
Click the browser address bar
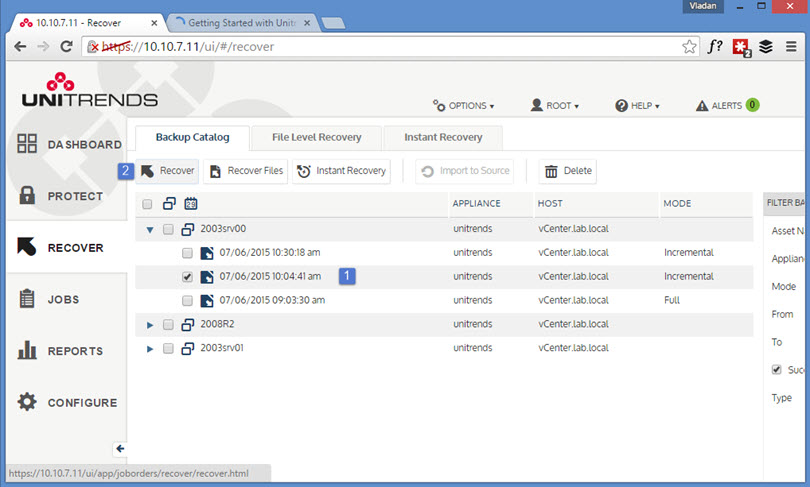click(390, 46)
